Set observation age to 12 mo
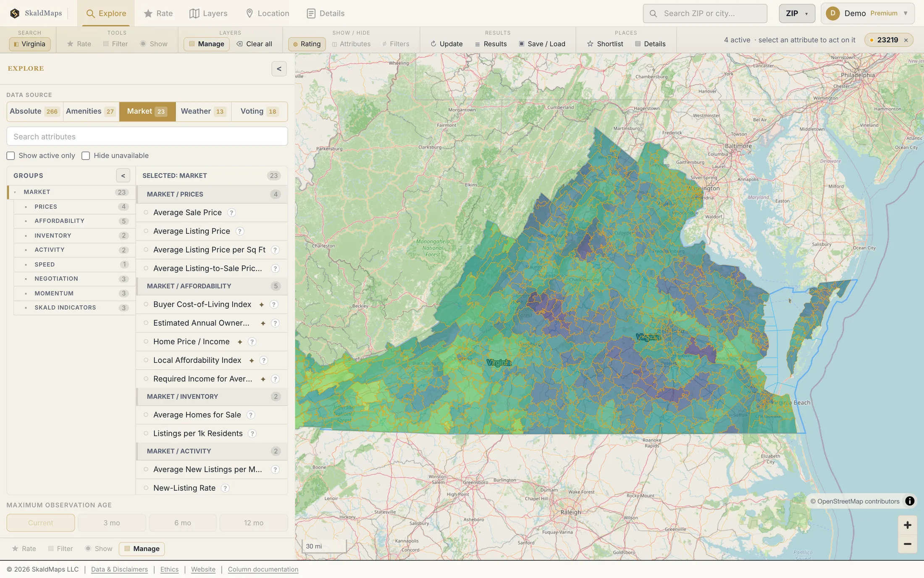Screen dimensions: 924x578 click(254, 523)
